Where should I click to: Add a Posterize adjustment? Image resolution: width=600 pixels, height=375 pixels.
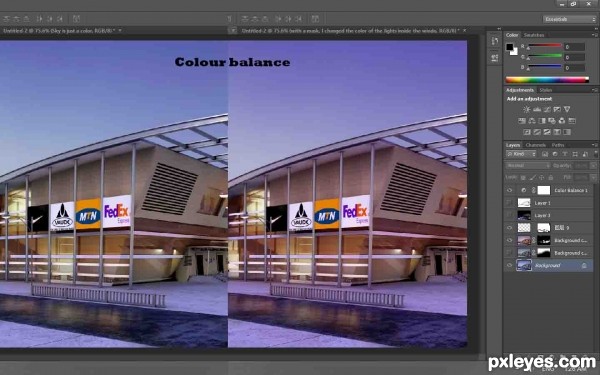click(537, 132)
